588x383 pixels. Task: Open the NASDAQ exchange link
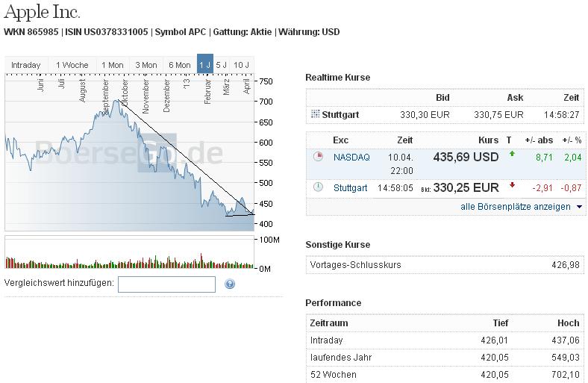pyautogui.click(x=351, y=158)
